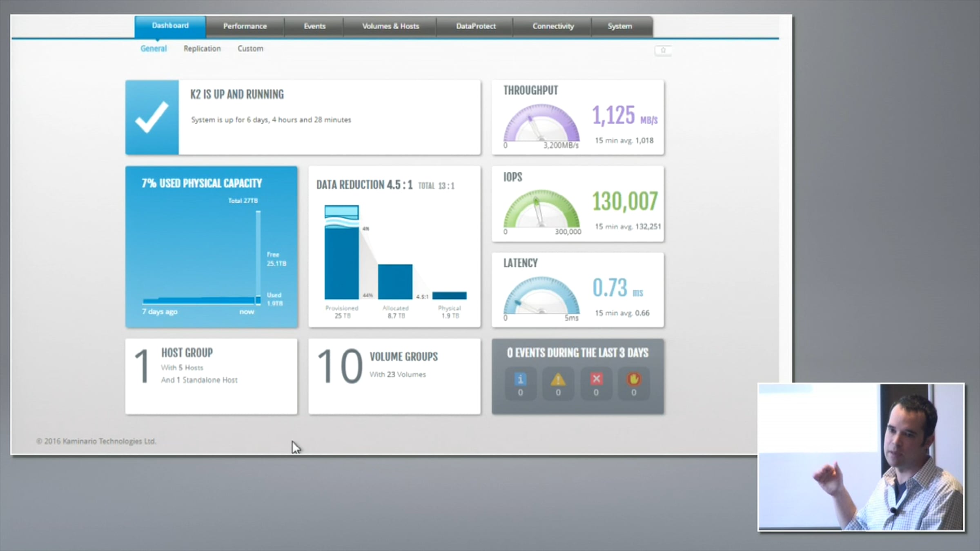Click the Provisioned 25 TB bar

coord(342,261)
